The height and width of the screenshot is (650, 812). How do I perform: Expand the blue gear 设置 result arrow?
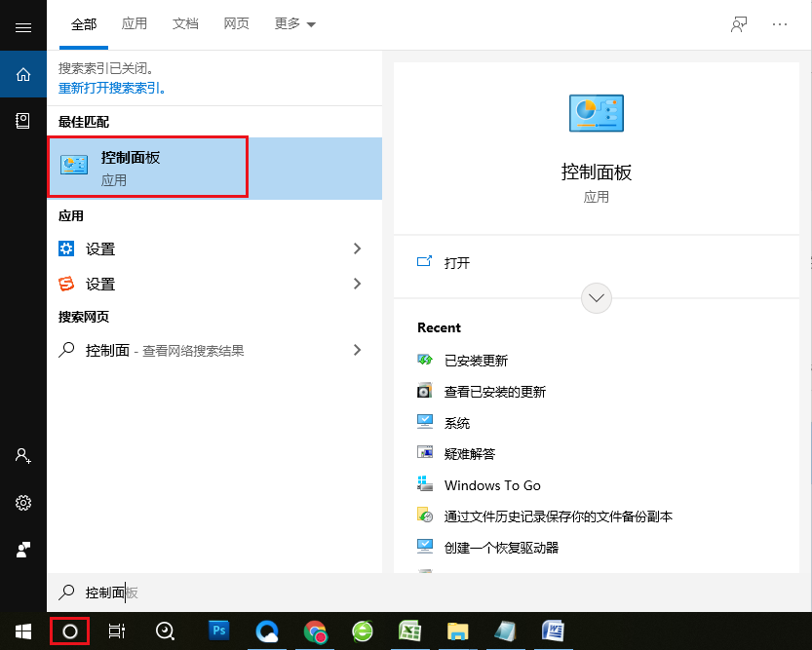coord(357,249)
